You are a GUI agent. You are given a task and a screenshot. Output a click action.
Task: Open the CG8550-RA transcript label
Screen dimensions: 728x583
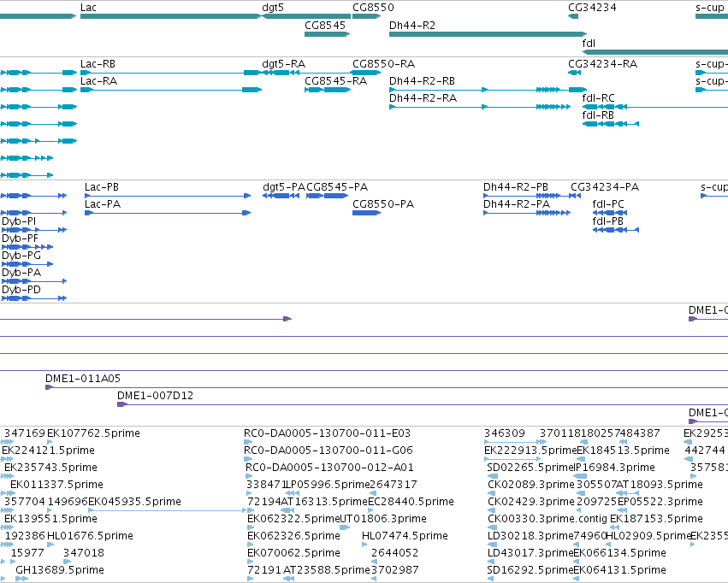click(383, 64)
